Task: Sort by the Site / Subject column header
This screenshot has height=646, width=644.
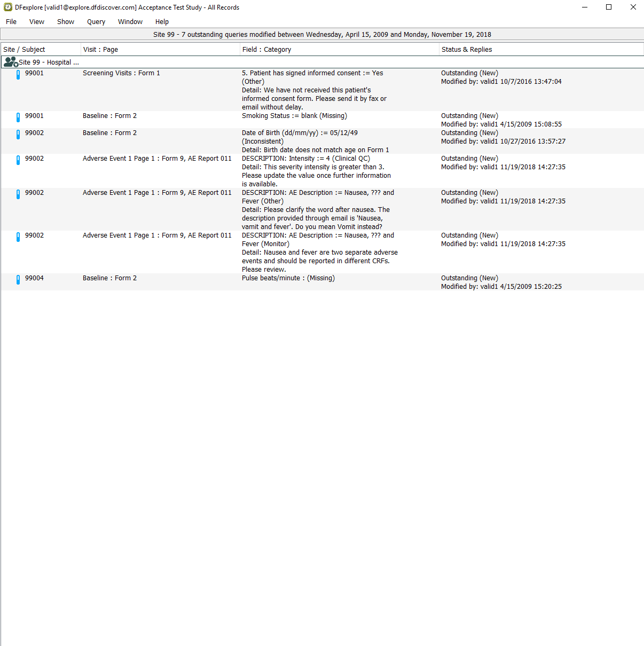Action: click(24, 50)
